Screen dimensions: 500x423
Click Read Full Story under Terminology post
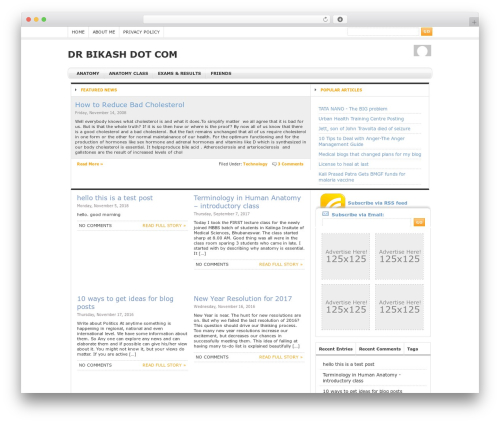click(281, 264)
